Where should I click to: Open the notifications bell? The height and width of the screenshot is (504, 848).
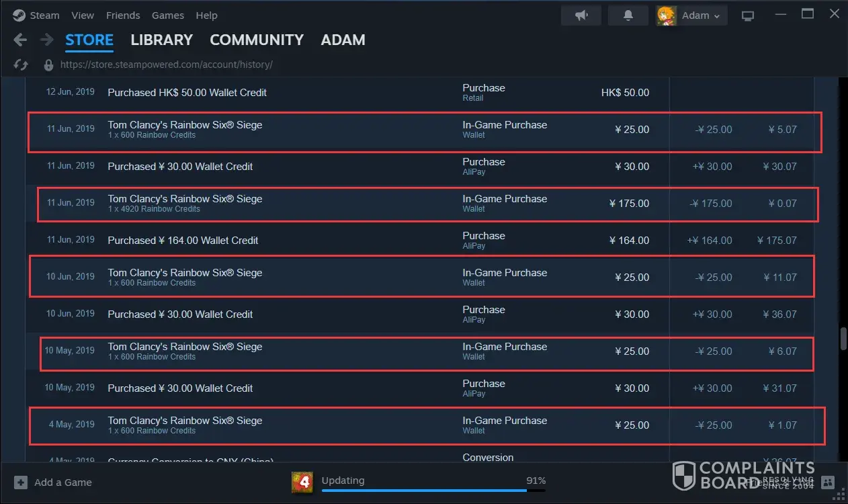pyautogui.click(x=628, y=15)
